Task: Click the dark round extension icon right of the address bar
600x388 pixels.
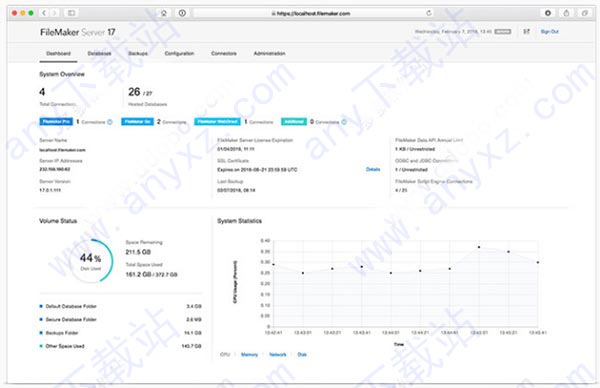Action: coord(548,13)
